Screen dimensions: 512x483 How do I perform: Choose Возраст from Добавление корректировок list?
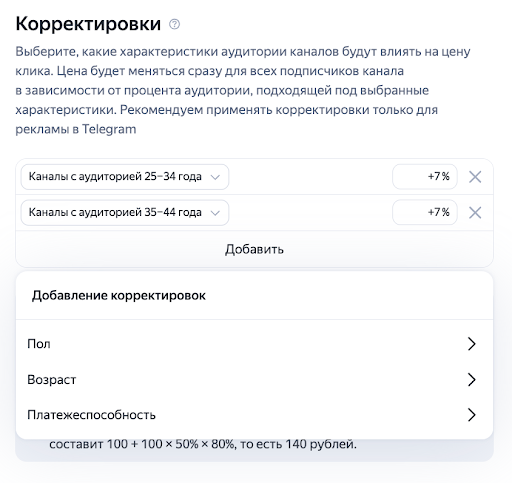[254, 379]
